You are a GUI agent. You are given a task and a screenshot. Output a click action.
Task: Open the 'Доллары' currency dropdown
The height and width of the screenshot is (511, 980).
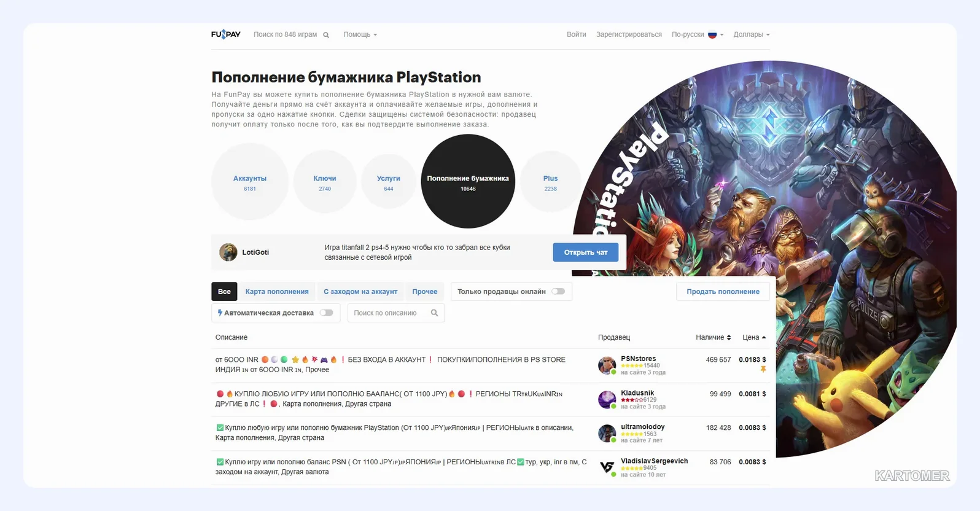(752, 34)
